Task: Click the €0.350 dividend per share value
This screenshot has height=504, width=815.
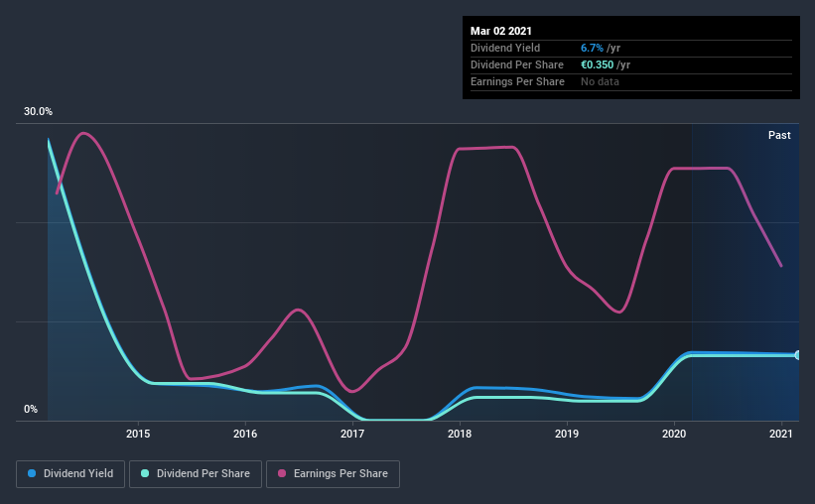Action: point(598,64)
